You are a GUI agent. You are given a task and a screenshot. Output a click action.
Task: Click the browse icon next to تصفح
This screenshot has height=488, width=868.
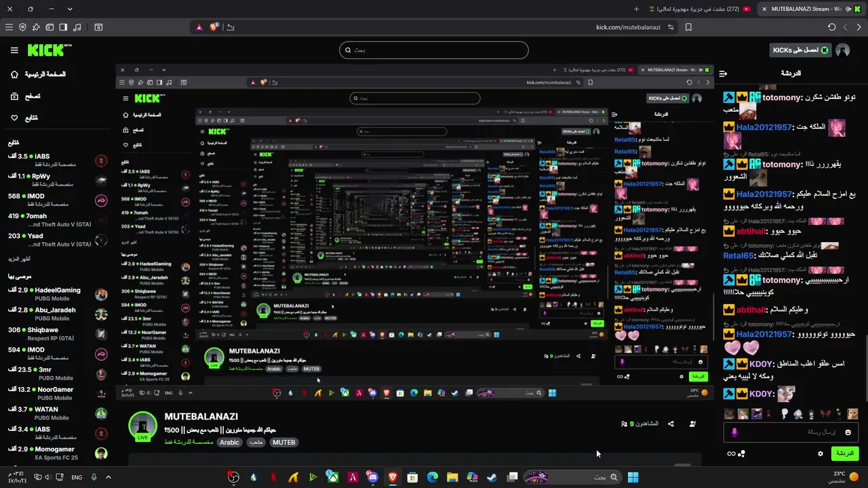14,96
